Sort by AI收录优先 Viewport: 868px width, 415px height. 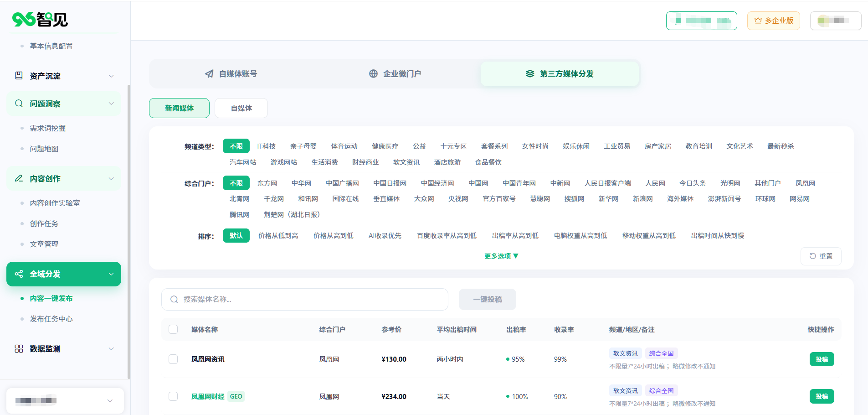385,236
